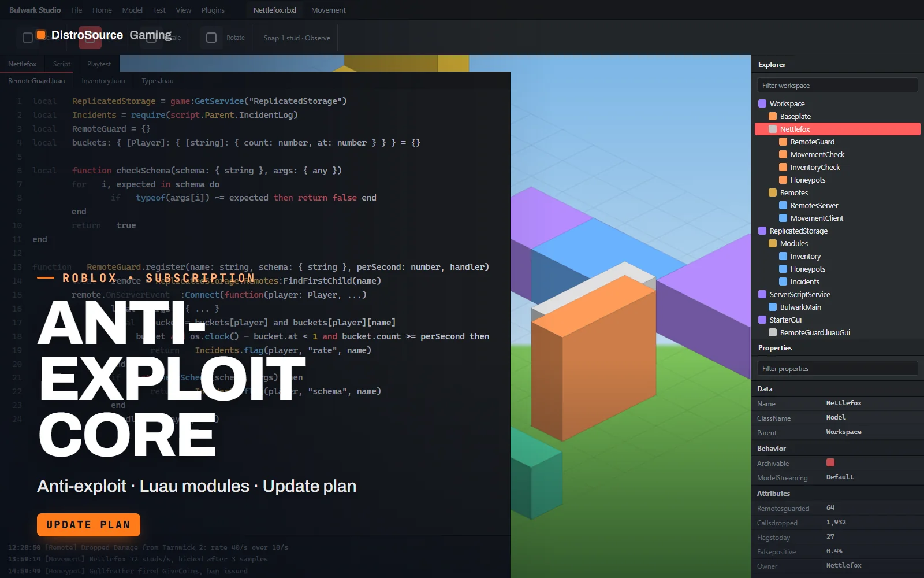
Task: Open the Model menu
Action: 132,10
